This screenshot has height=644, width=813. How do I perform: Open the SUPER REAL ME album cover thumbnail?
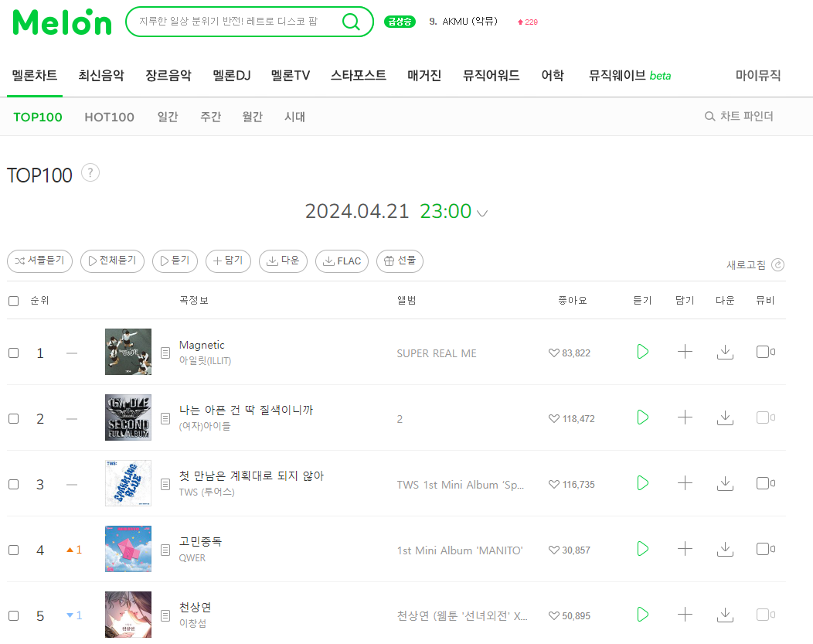[128, 352]
